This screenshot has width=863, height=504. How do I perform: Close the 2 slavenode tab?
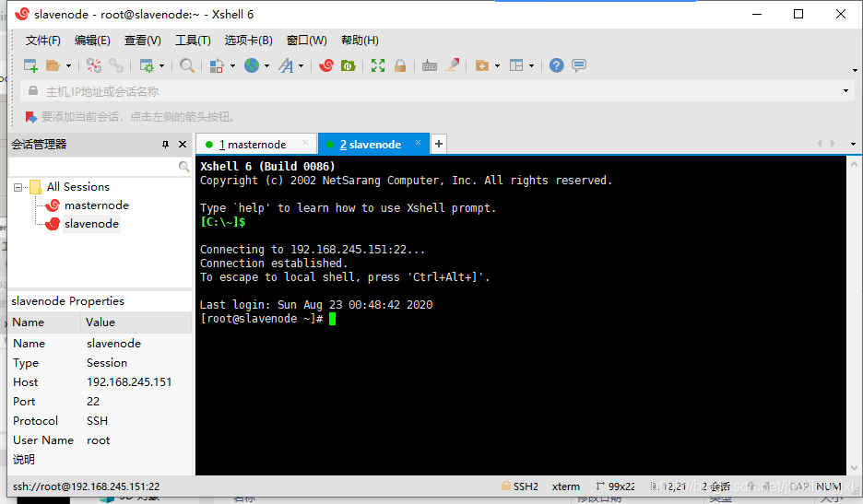(x=418, y=143)
